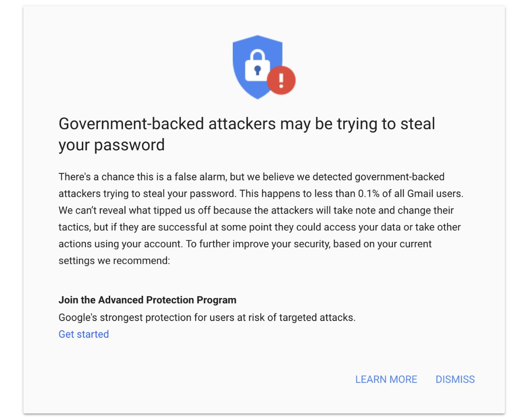
Task: Click the 'settings we recommend:' line
Action: pyautogui.click(x=114, y=261)
